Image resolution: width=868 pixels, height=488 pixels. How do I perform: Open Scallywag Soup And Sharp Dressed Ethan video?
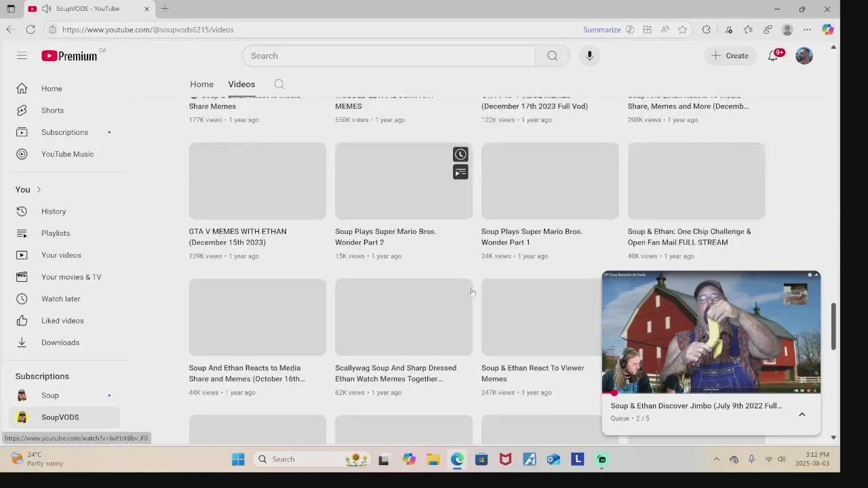[x=395, y=373]
